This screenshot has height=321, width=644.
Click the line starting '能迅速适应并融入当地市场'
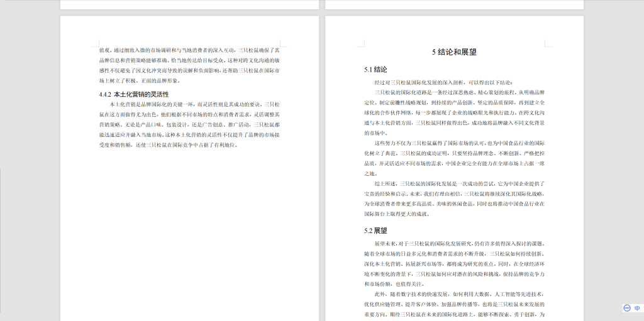coord(189,134)
